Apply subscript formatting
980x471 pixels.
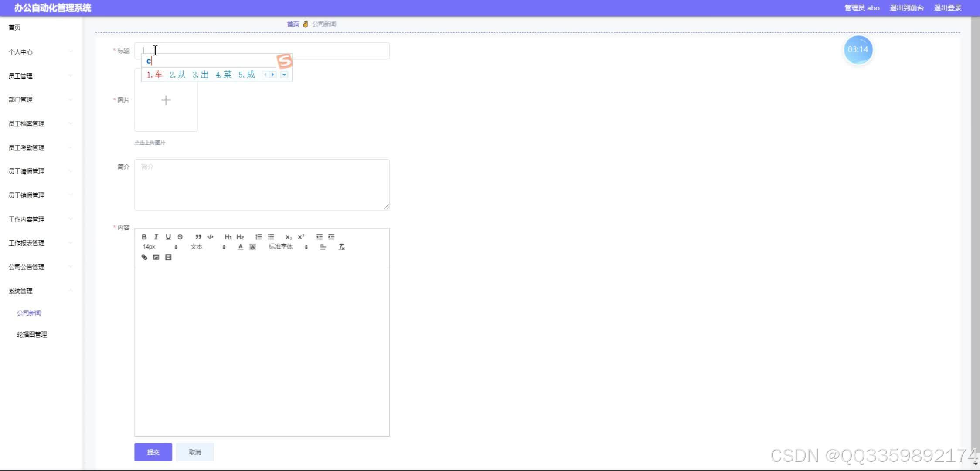pos(289,237)
